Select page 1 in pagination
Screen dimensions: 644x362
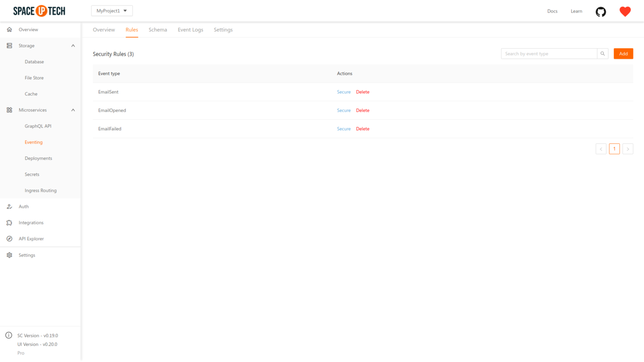(614, 149)
